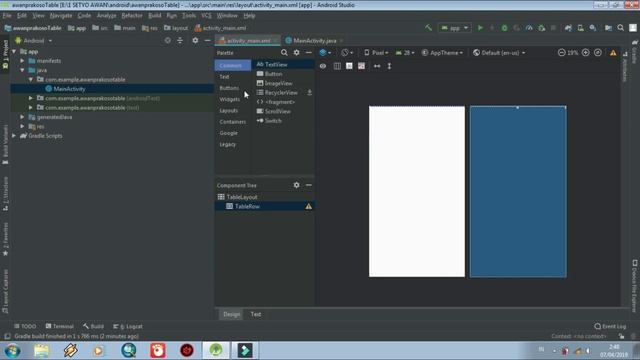
Task: Download RecyclerView dependency icon
Action: (309, 93)
